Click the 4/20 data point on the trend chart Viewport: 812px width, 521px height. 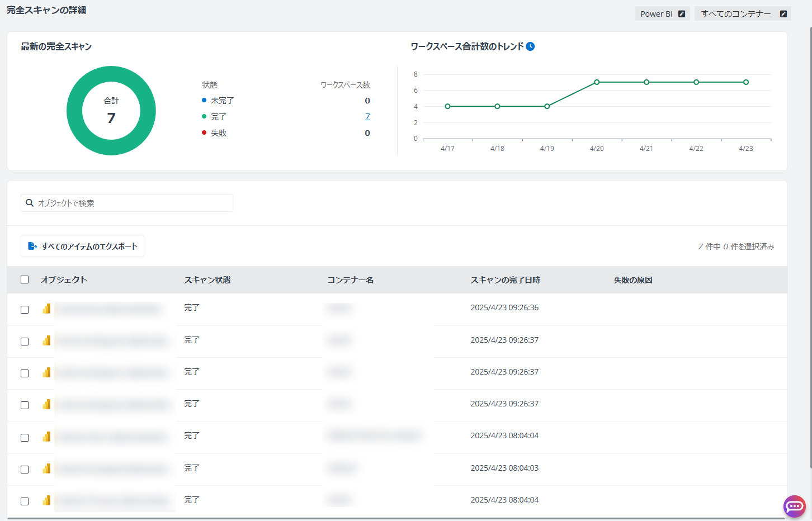coord(597,82)
